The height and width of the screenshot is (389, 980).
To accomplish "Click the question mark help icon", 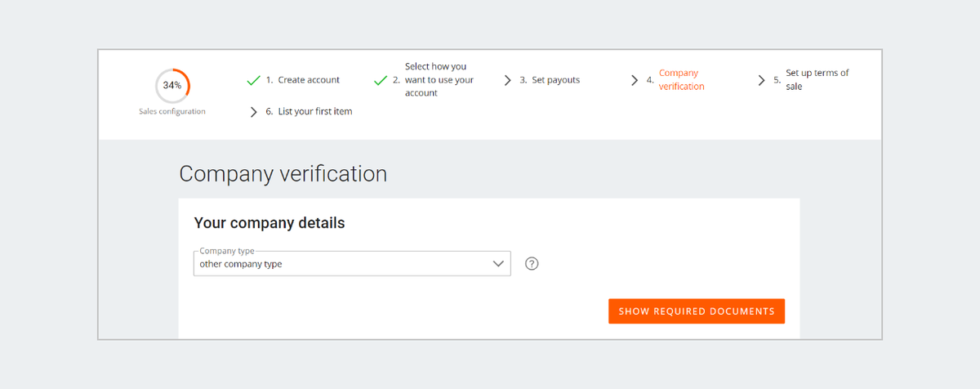I will pyautogui.click(x=532, y=264).
